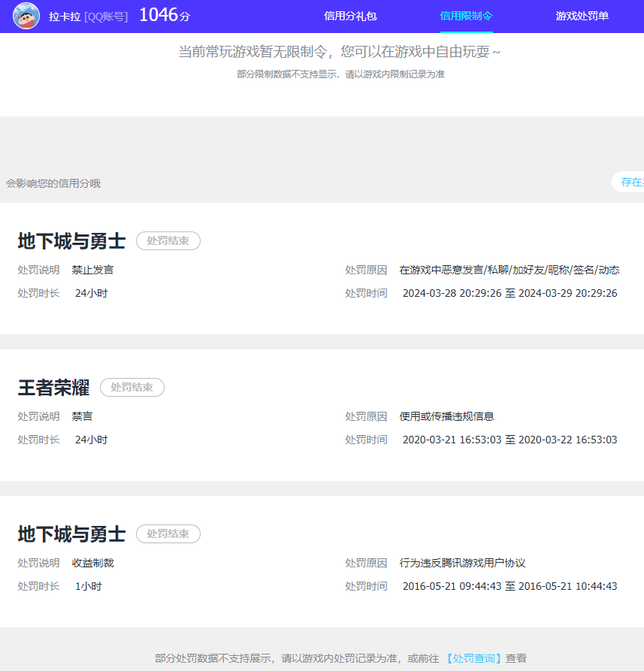
Task: Click 处罚结束 badge beside 王者荣耀
Action: pyautogui.click(x=132, y=387)
